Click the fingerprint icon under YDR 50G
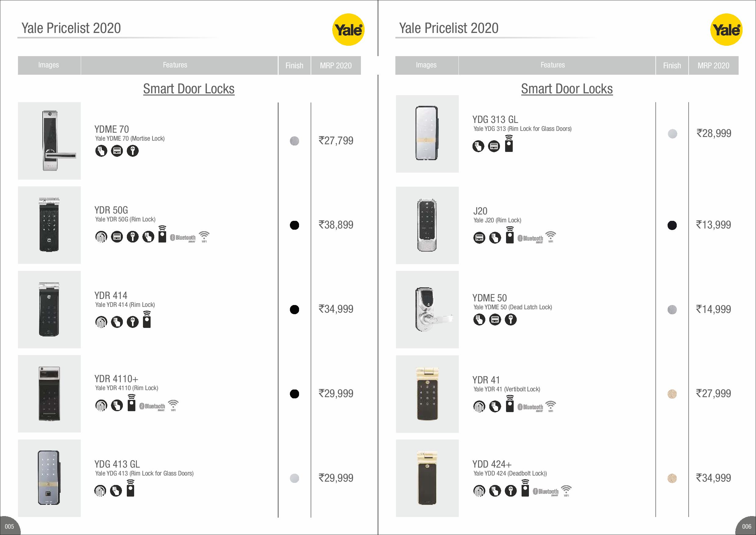Screen dimensions: 756x535 click(x=101, y=237)
